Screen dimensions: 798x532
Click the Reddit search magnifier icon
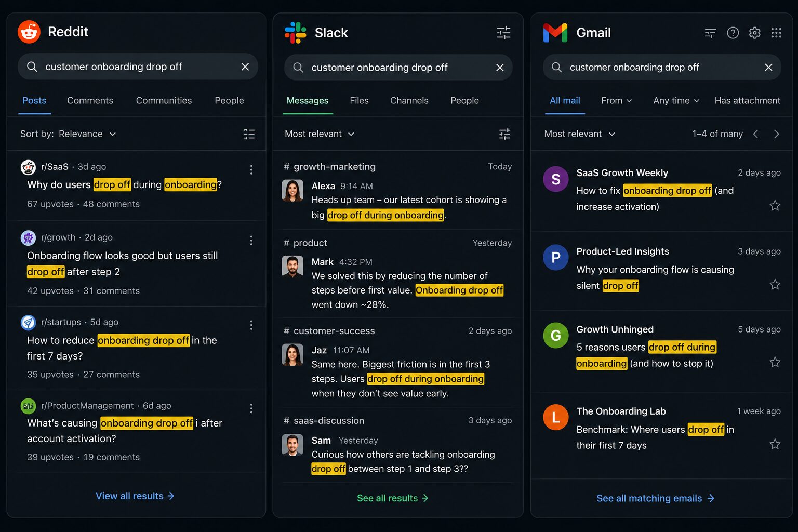tap(32, 66)
